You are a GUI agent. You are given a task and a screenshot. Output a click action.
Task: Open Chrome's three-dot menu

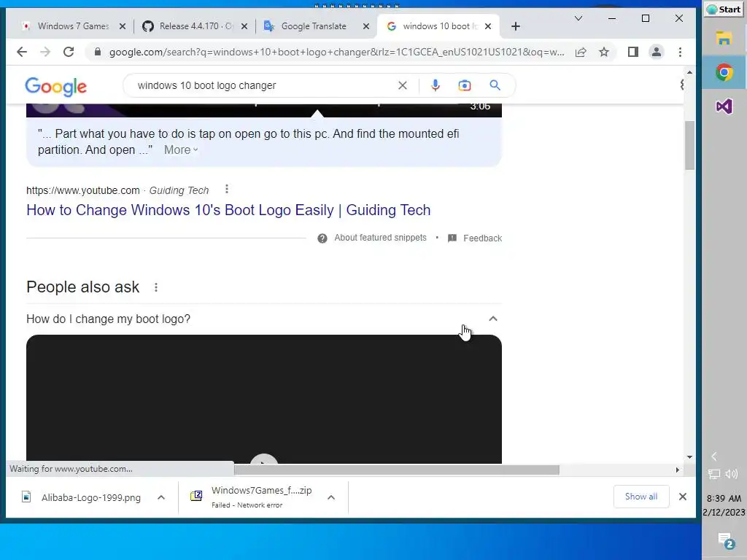(681, 52)
